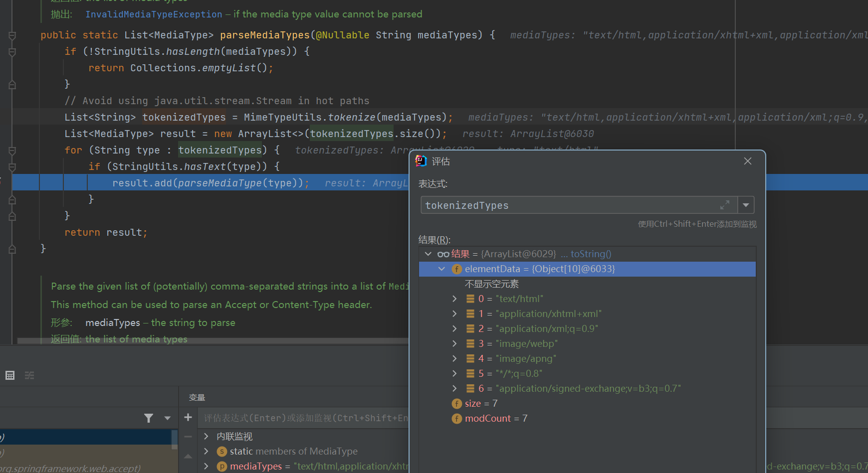Open the expression history dropdown

point(746,205)
